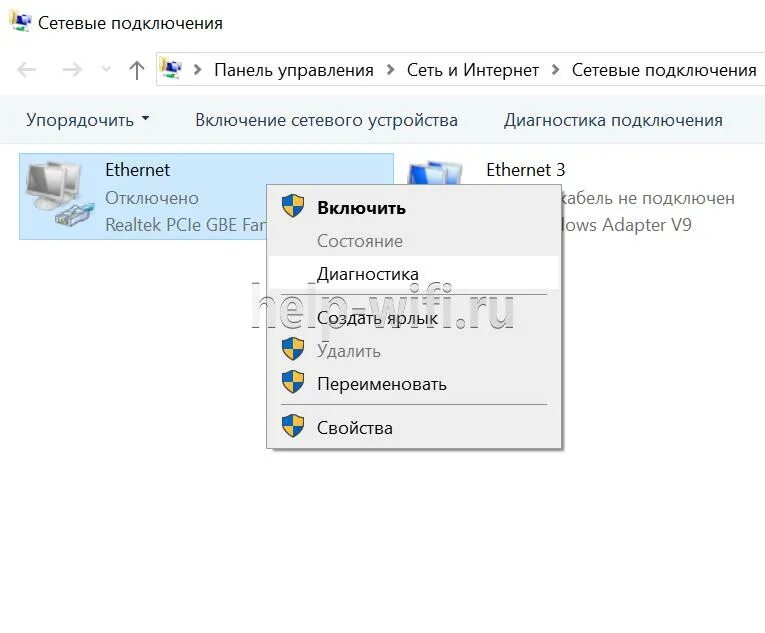Choose Переименовать in context menu
This screenshot has width=765, height=633.
414,384
